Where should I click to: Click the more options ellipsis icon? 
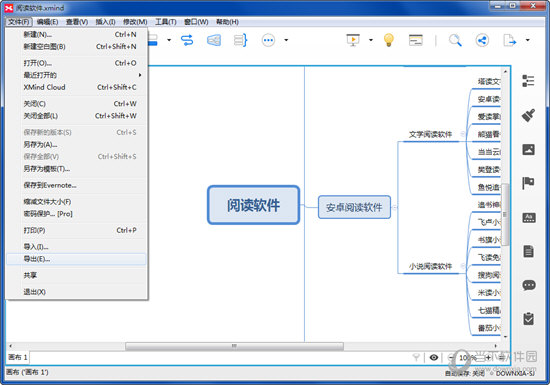(268, 40)
